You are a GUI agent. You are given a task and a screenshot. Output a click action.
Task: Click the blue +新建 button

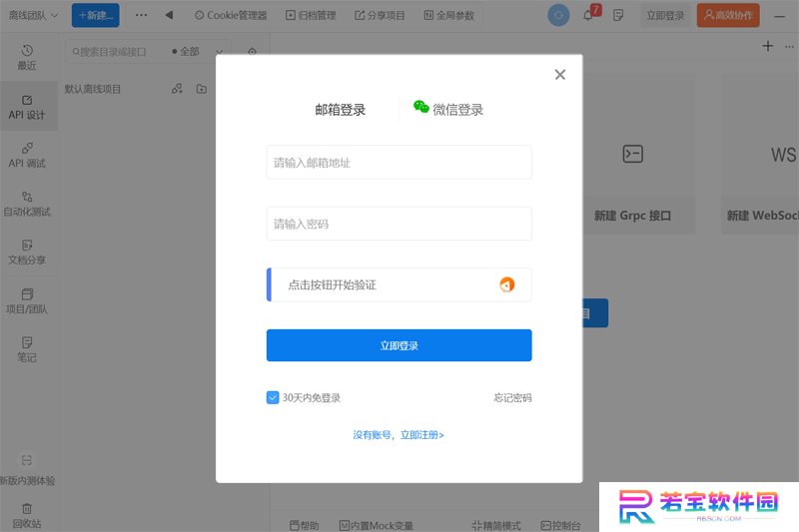(95, 15)
